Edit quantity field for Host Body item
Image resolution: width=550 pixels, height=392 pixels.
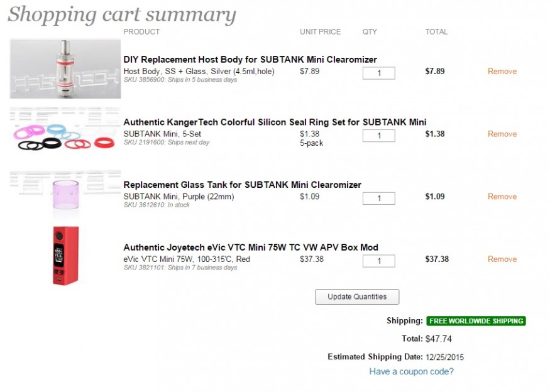[x=379, y=73]
